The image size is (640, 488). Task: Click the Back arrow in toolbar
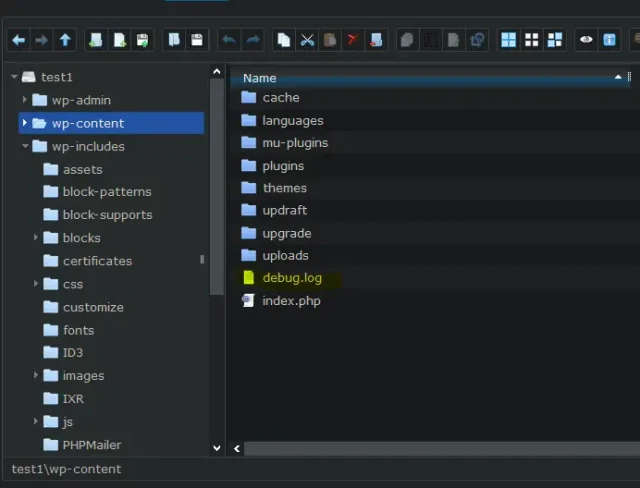pos(18,40)
